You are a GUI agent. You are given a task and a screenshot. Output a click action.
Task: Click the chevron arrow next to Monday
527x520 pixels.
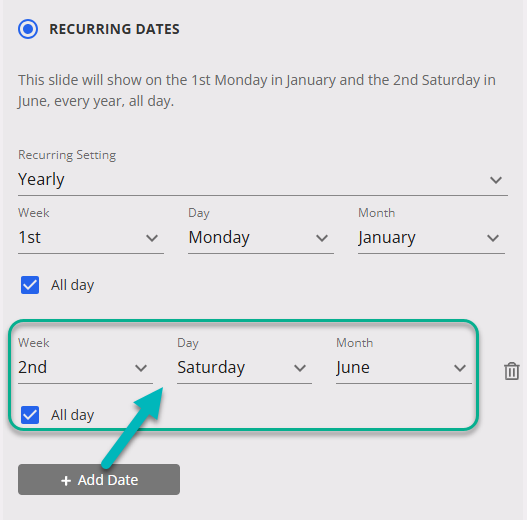click(322, 238)
